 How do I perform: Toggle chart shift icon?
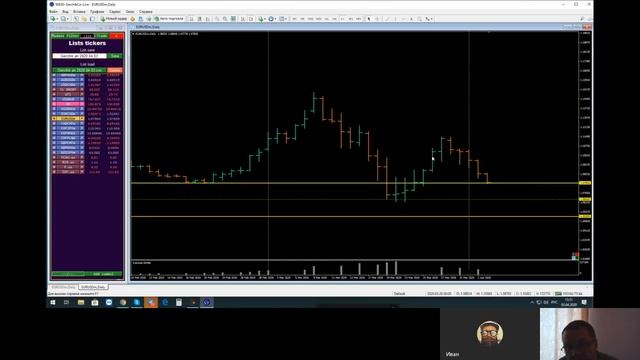coord(251,19)
